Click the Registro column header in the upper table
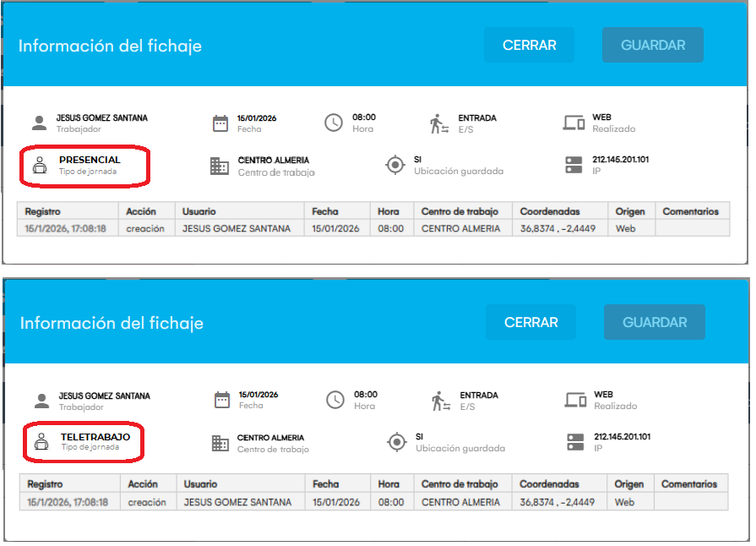The width and height of the screenshot is (756, 546). click(43, 211)
